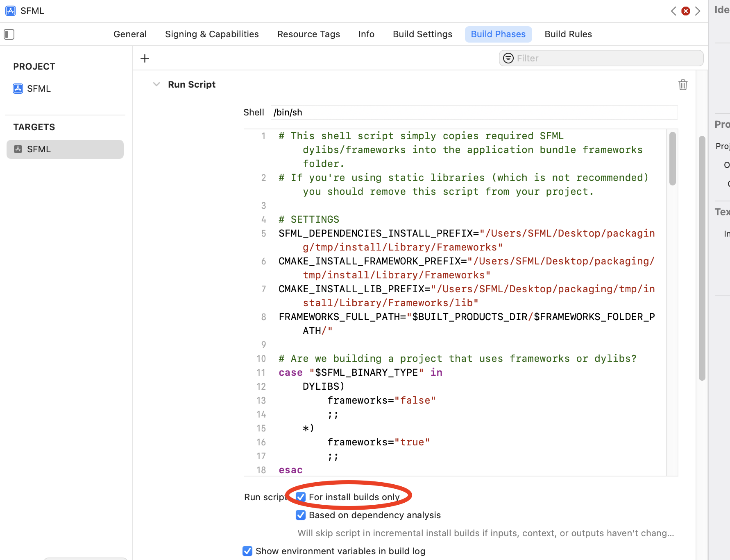The height and width of the screenshot is (560, 730).
Task: Select the SFML target icon under TARGETS
Action: pos(18,149)
